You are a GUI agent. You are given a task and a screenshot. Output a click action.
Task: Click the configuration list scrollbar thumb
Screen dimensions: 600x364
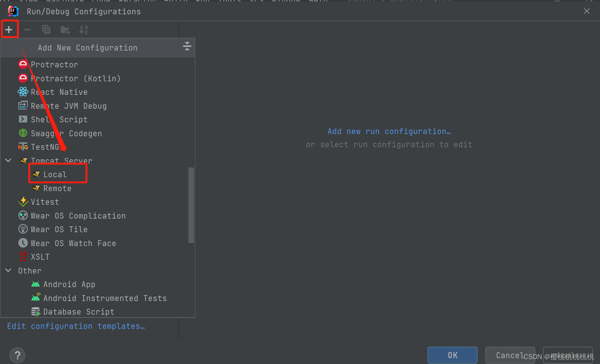tap(191, 205)
